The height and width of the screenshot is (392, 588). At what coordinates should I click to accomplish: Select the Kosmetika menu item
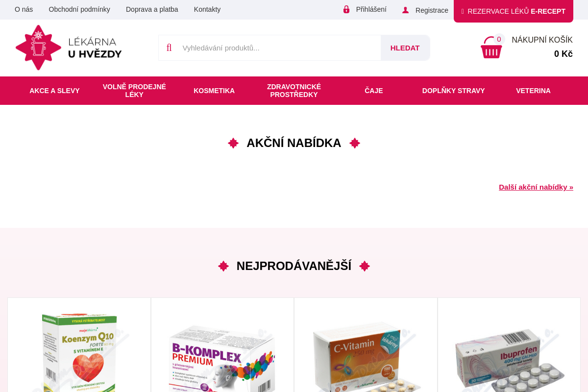click(214, 91)
